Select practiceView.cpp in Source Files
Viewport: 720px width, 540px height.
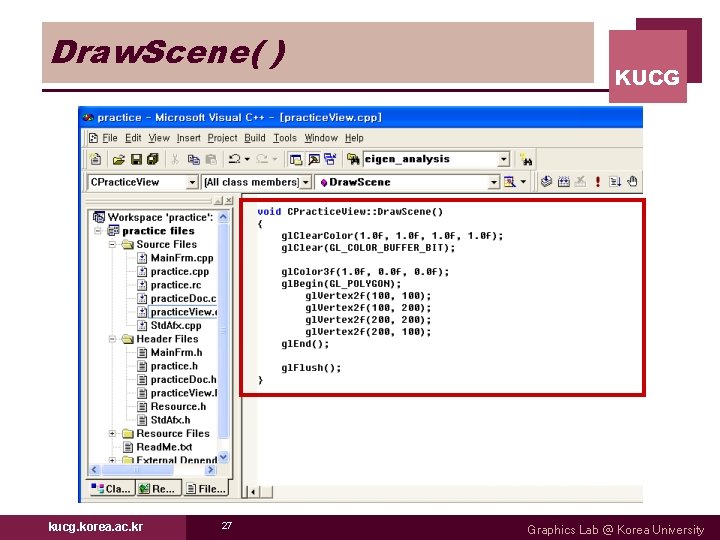click(x=183, y=312)
